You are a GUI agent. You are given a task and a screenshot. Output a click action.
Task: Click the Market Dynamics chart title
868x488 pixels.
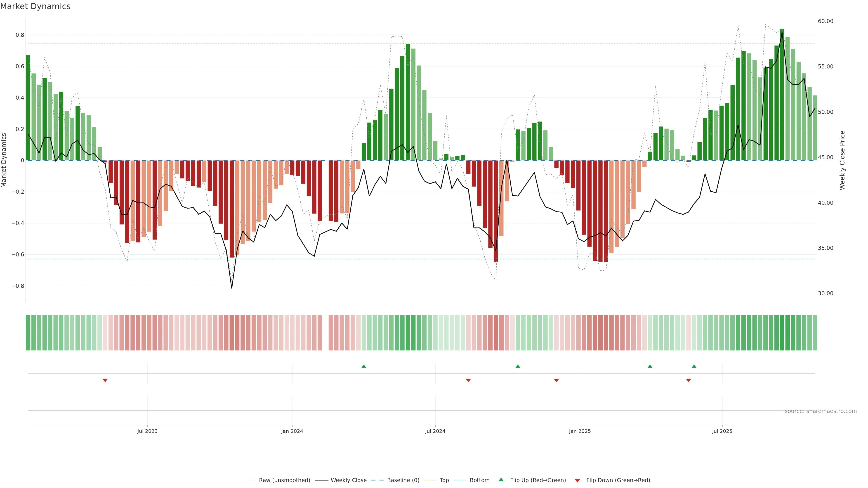pyautogui.click(x=35, y=6)
